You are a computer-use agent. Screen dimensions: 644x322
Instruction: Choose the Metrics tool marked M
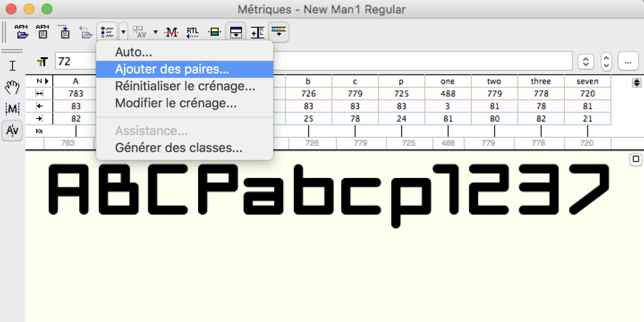click(x=12, y=109)
